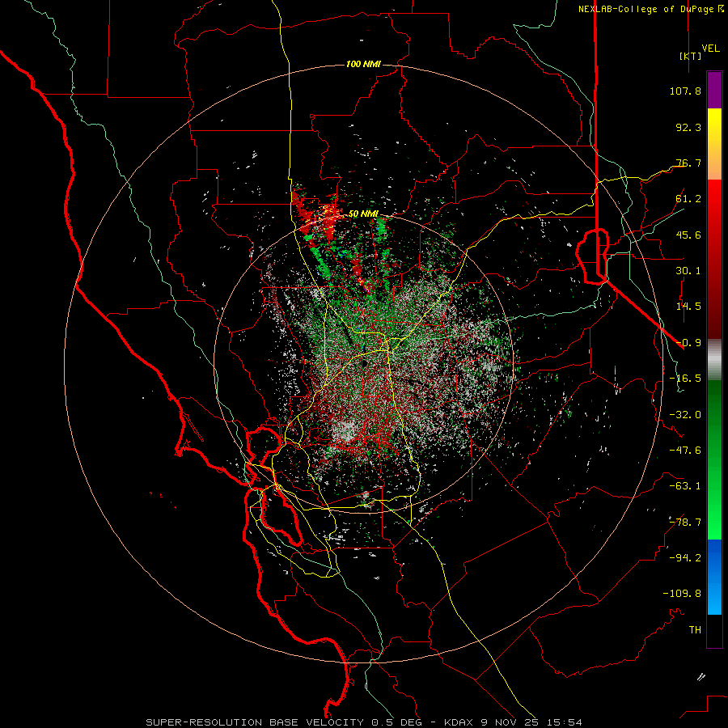Select the -94.2 legend value
This screenshot has height=728, width=728.
pyautogui.click(x=685, y=558)
